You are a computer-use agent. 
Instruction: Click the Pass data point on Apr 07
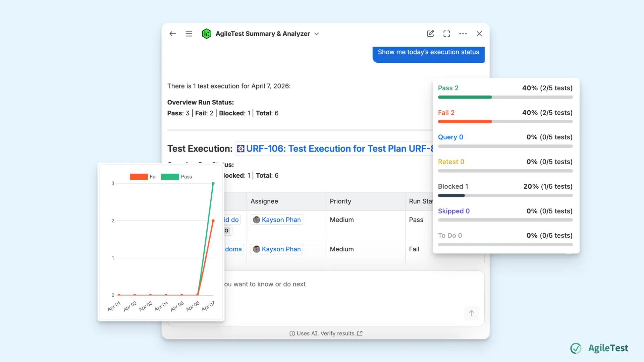213,183
